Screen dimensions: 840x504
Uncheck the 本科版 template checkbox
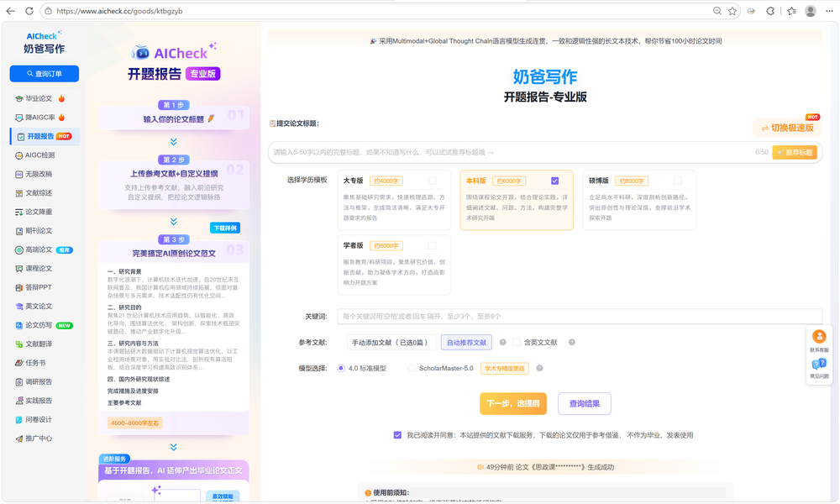(555, 181)
